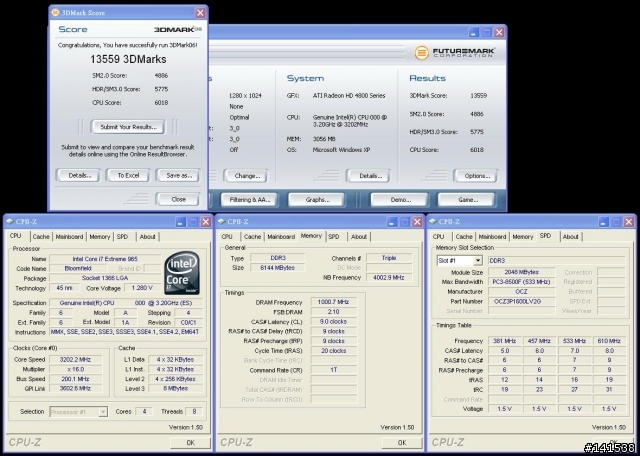Click Change button in 3DMark06 settings
This screenshot has width=640, height=456.
tap(247, 176)
